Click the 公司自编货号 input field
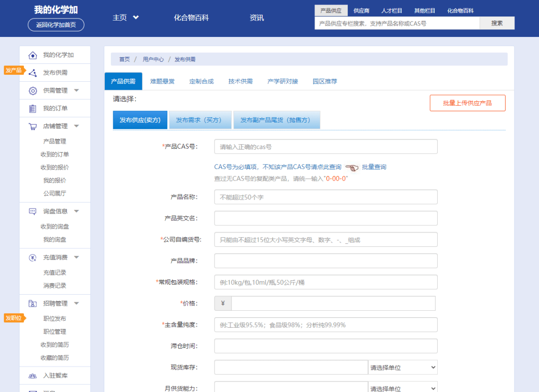Image resolution: width=539 pixels, height=392 pixels. (326, 239)
